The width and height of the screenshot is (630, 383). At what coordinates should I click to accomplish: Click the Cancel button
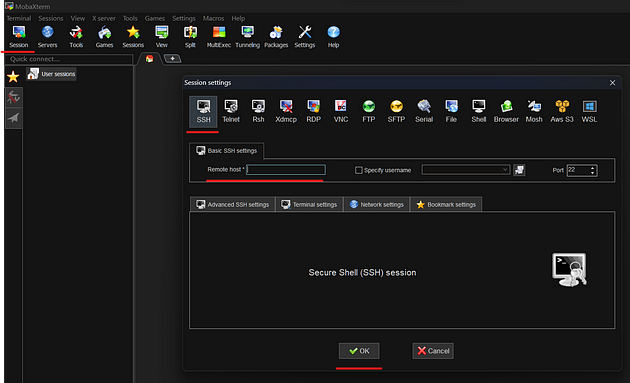tap(433, 351)
